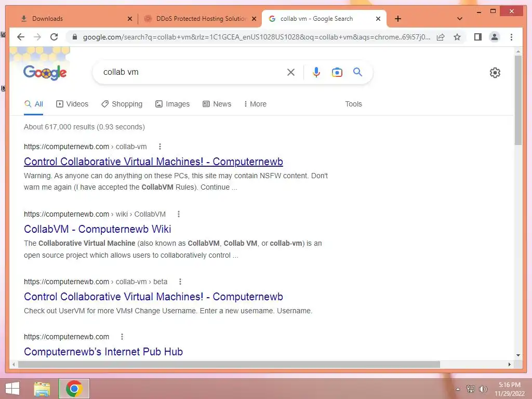The height and width of the screenshot is (399, 532).
Task: Expand Chrome tab search dropdown
Action: click(460, 19)
